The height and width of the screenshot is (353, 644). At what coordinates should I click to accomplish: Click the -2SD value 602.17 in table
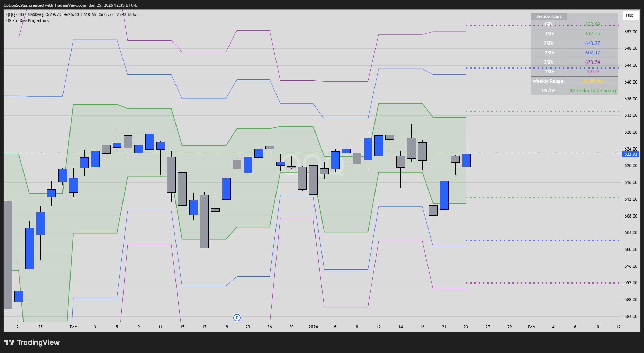click(592, 53)
